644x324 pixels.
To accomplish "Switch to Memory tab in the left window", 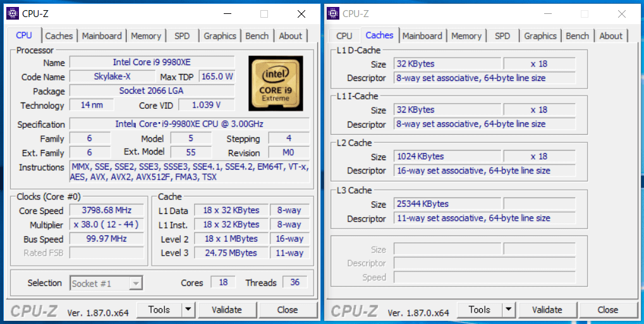I will (x=146, y=36).
